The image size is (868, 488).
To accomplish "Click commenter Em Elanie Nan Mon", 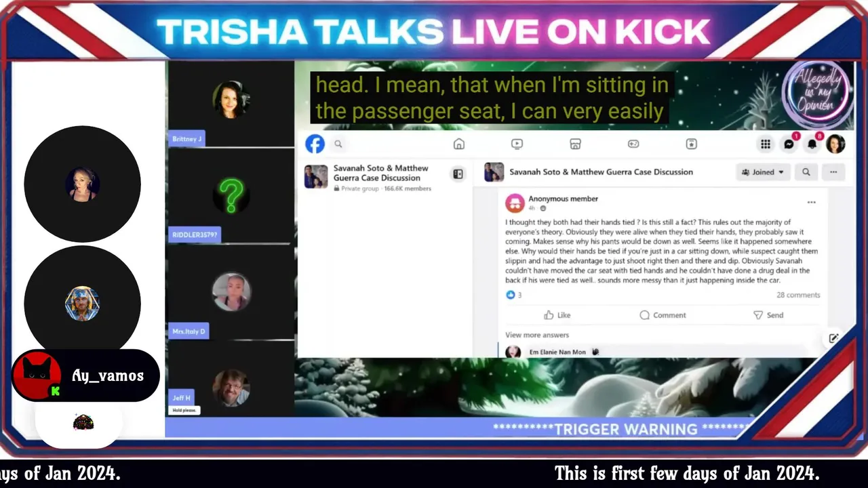I will (557, 352).
